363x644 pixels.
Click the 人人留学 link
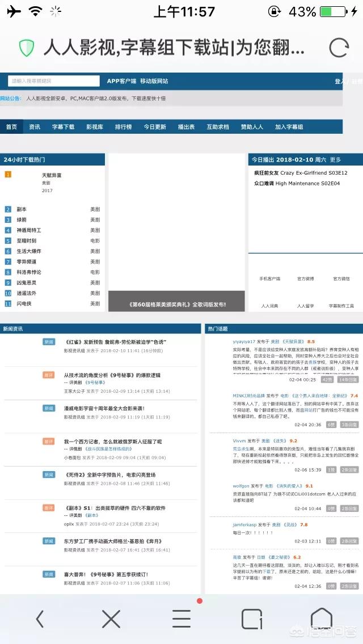306,306
